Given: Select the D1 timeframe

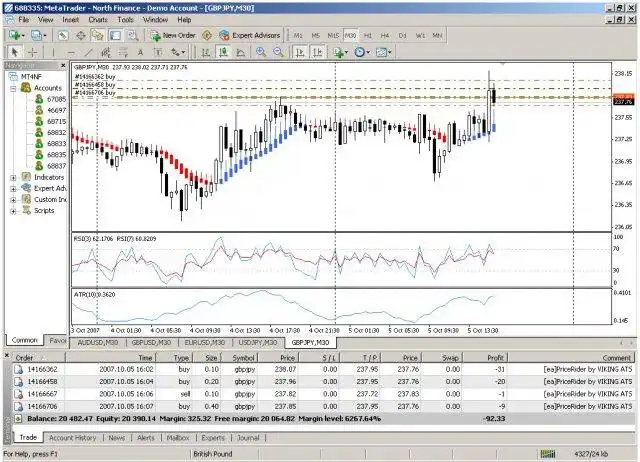Looking at the screenshot, I should (x=402, y=36).
